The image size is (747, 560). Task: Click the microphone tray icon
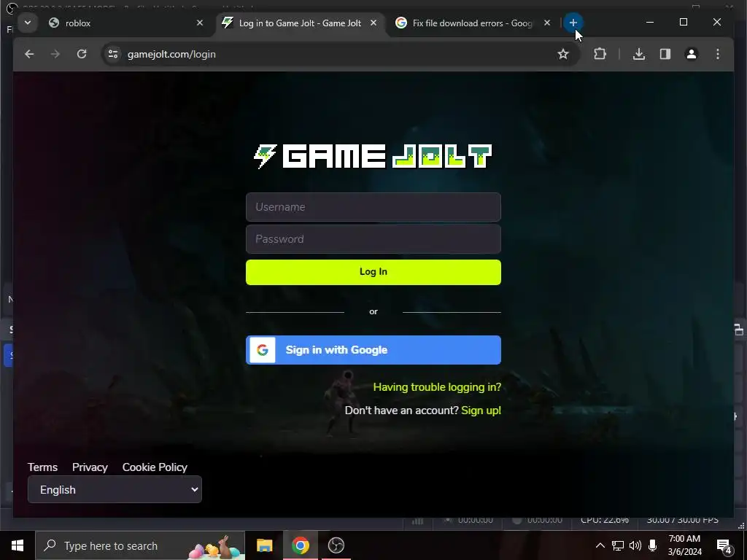[653, 545]
